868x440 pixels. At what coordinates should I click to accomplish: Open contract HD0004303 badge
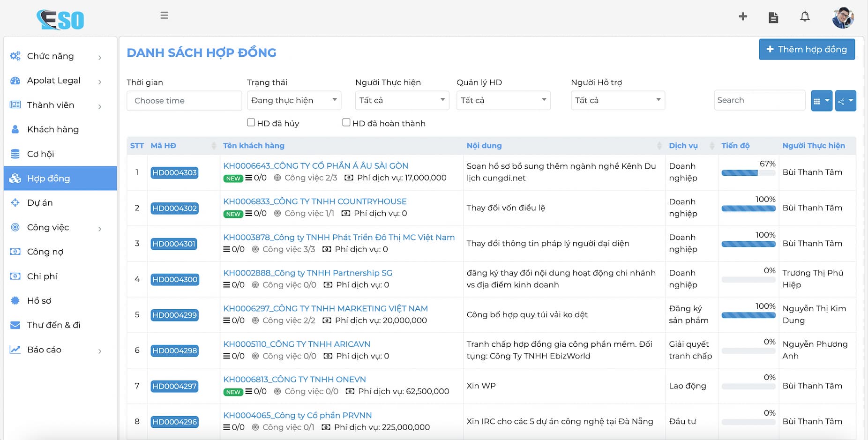pos(174,172)
